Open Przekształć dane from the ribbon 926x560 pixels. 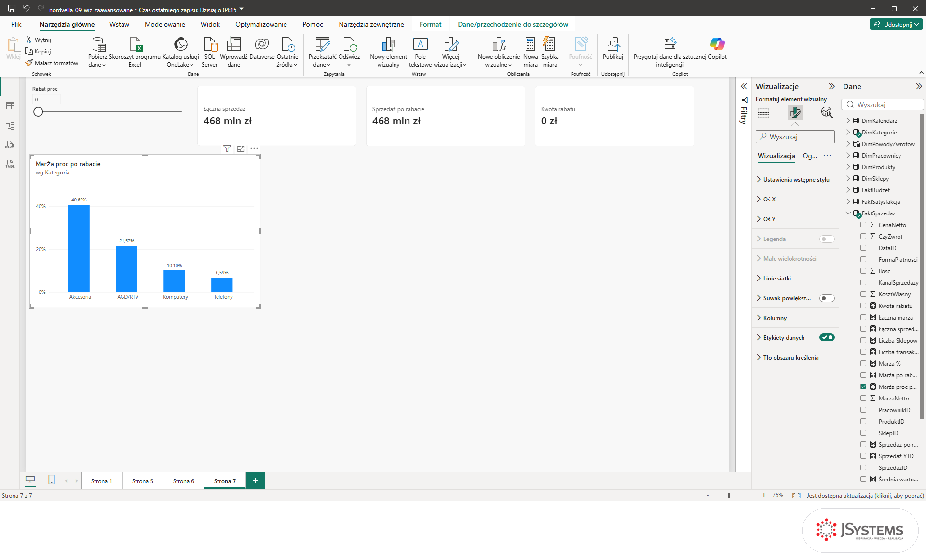pyautogui.click(x=322, y=52)
